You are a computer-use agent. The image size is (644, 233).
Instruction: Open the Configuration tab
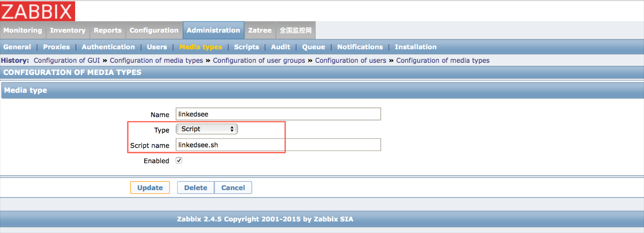[154, 30]
